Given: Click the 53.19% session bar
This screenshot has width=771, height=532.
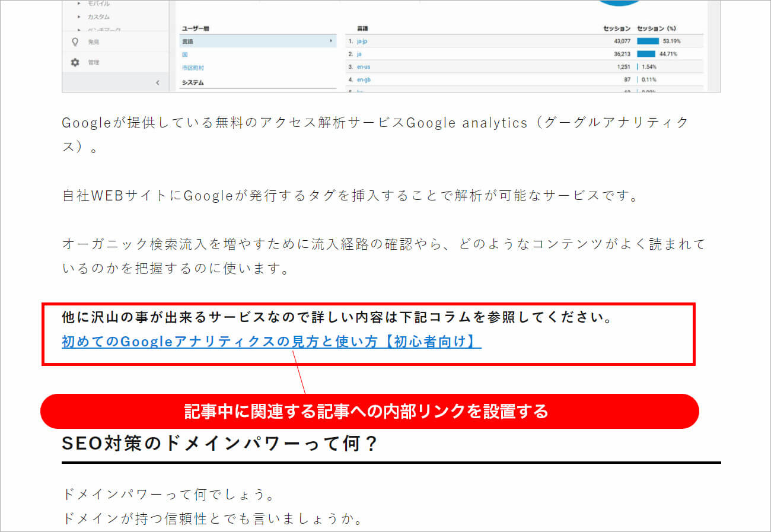Looking at the screenshot, I should 648,42.
